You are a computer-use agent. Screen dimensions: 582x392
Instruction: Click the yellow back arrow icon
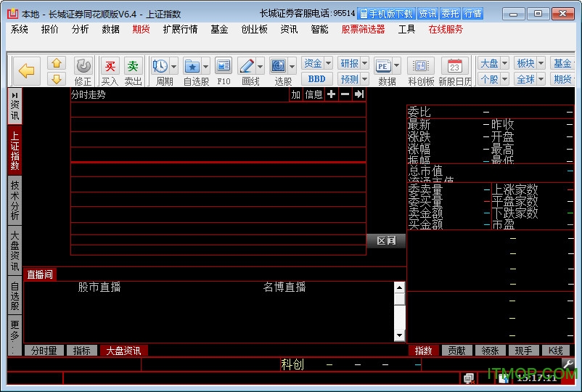tap(26, 71)
